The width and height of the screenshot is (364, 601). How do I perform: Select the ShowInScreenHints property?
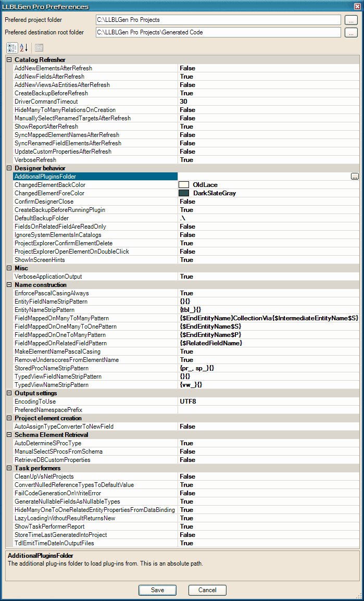coord(40,260)
